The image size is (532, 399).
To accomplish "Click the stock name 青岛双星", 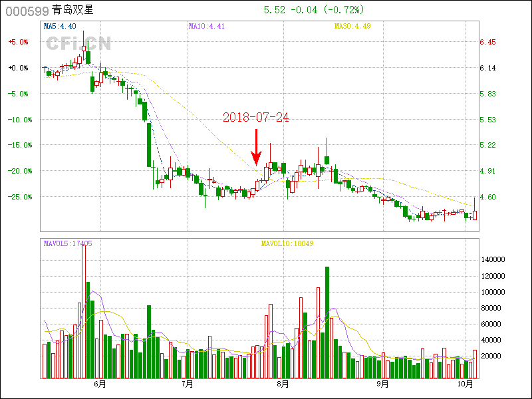I will coord(72,10).
